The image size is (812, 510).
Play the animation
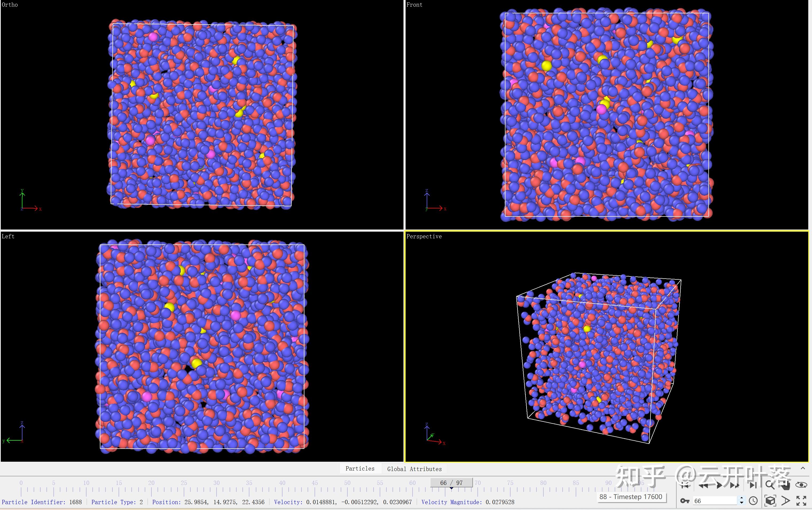pos(719,485)
